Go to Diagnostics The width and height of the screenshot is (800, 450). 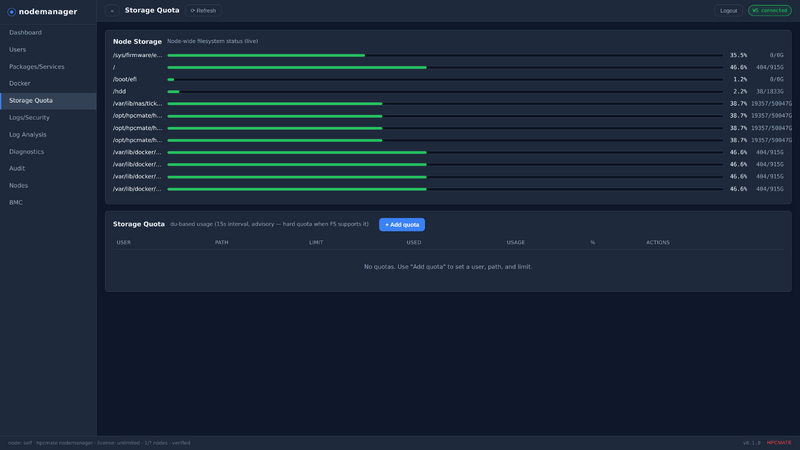(48, 152)
